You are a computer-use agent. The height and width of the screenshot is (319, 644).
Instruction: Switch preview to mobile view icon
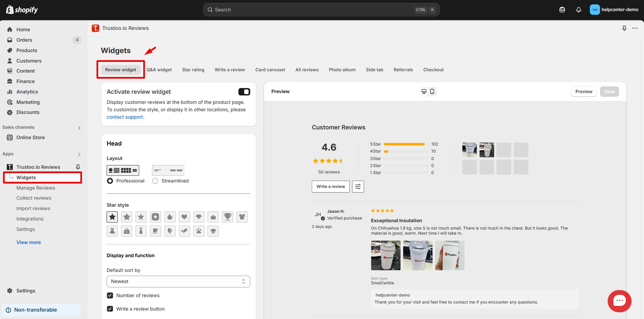(x=432, y=91)
